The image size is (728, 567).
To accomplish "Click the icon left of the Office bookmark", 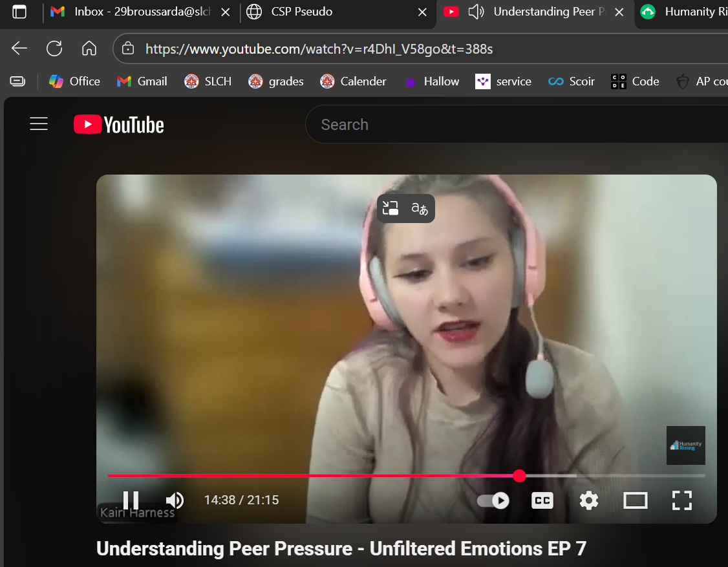I will [x=17, y=81].
